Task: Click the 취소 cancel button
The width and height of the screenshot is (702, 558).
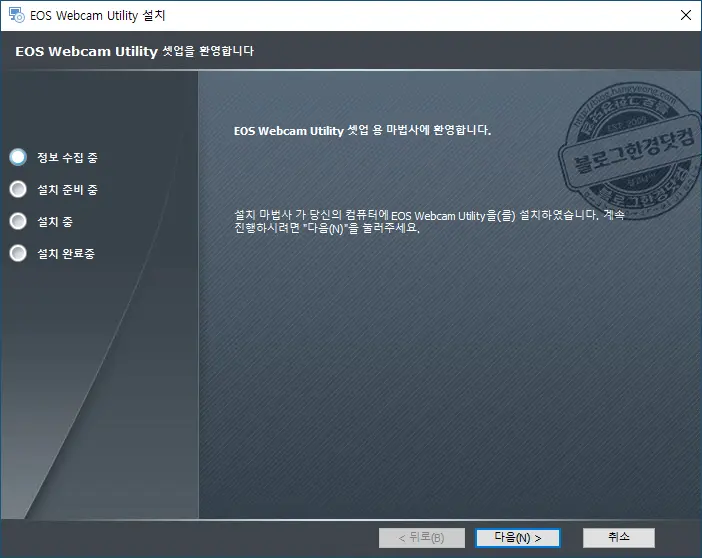Action: coord(619,537)
